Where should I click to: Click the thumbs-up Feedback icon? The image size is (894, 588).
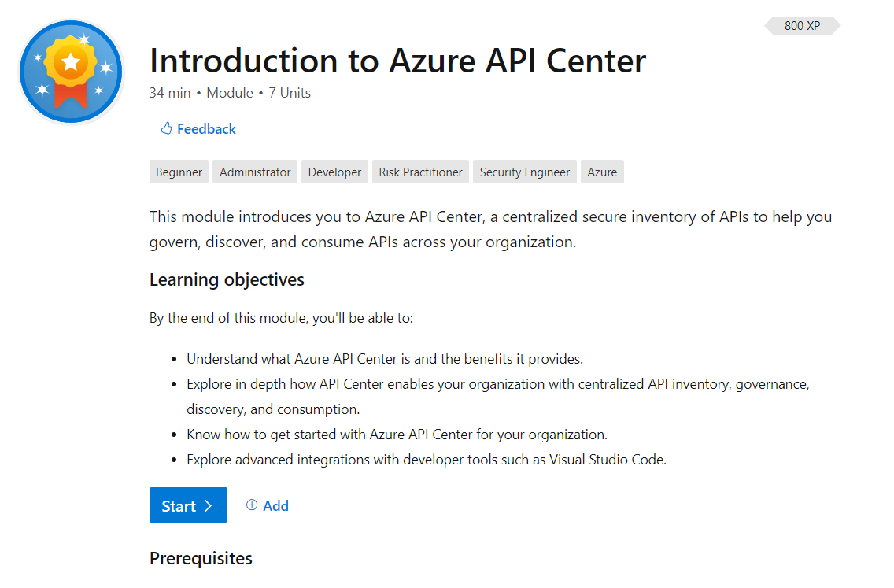[166, 128]
